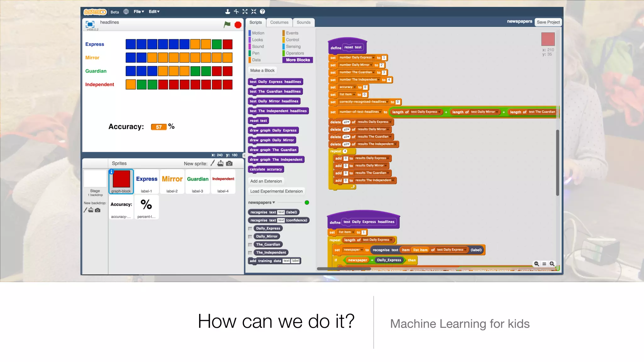Select the percent-l... sprite thumbnail

pos(146,207)
